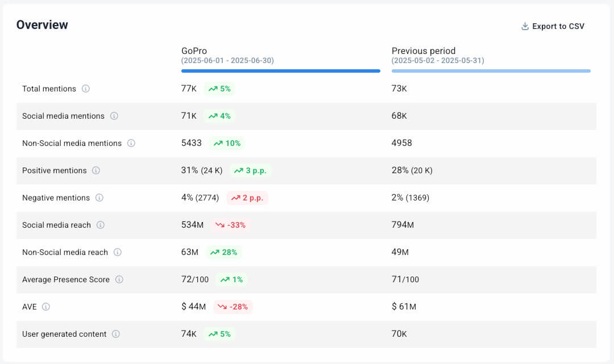Click the 534M social reach value
The width and height of the screenshot is (614, 364).
pyautogui.click(x=192, y=225)
